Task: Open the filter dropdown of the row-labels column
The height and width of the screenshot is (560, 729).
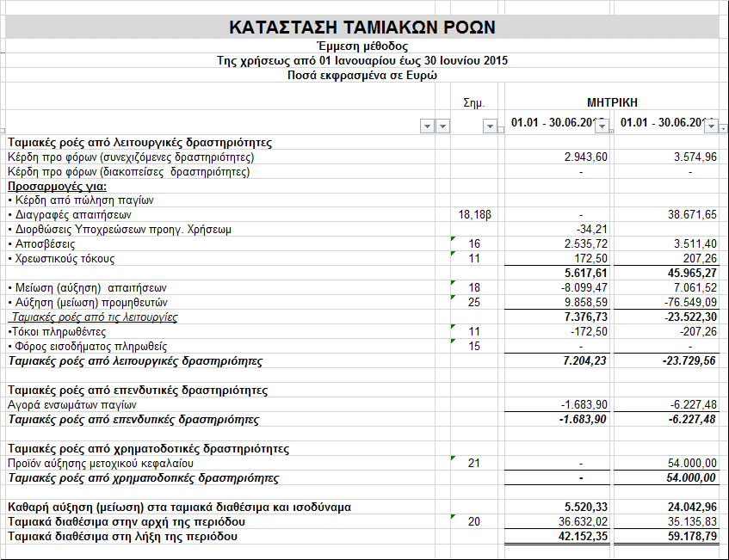Action: (427, 126)
